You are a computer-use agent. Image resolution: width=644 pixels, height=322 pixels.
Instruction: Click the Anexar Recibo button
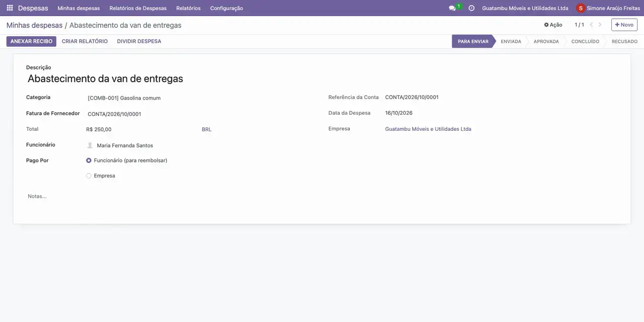click(x=31, y=41)
